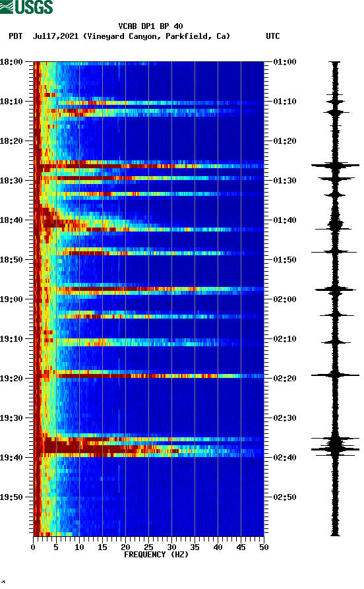Screen dimensions: 364x589
Task: Click the 01:50 UTC time label
Action: (x=285, y=260)
